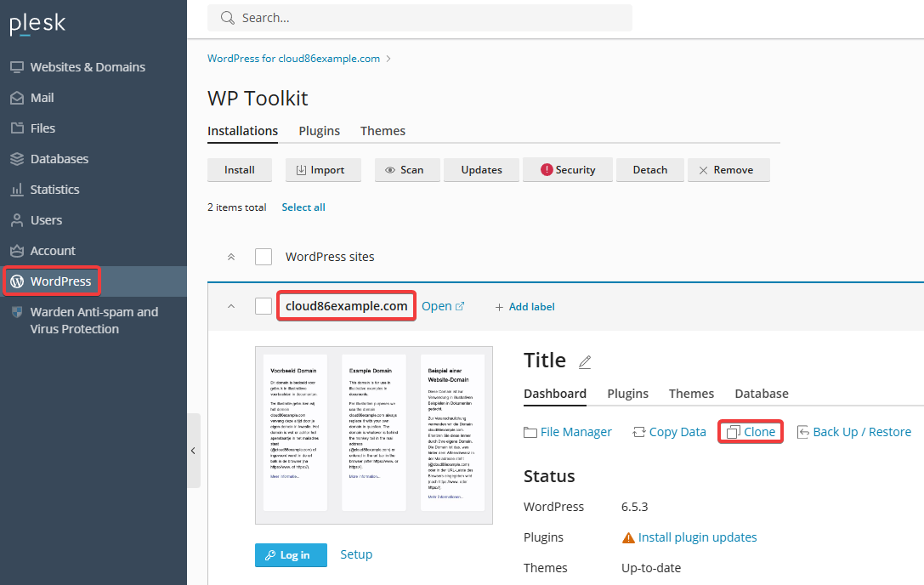Click the search magnifier icon
924x585 pixels.
(x=228, y=18)
